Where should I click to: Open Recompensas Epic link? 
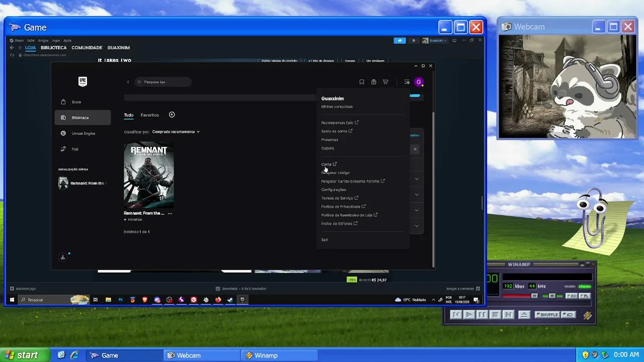click(x=340, y=123)
